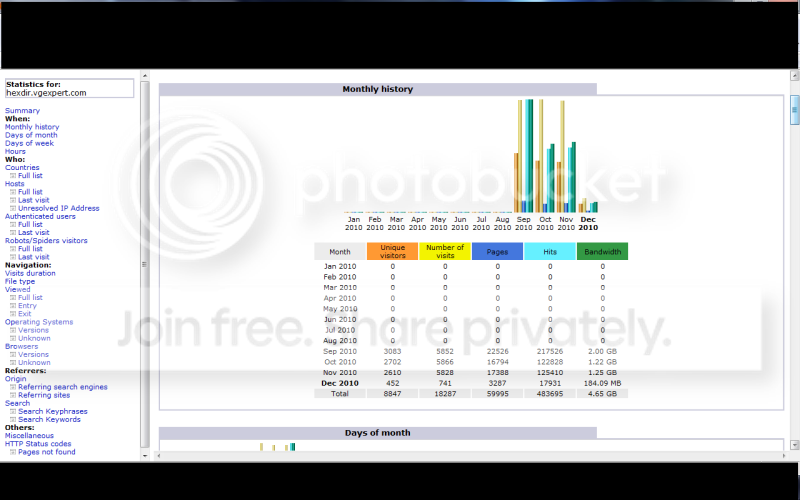Click the cyan Hits column header
This screenshot has width=800, height=500.
(550, 251)
